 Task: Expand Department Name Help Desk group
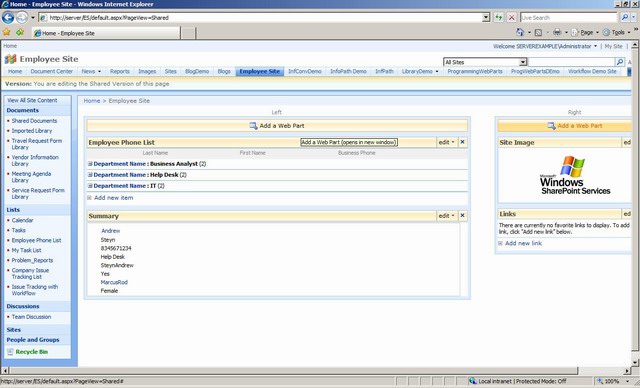pos(90,175)
